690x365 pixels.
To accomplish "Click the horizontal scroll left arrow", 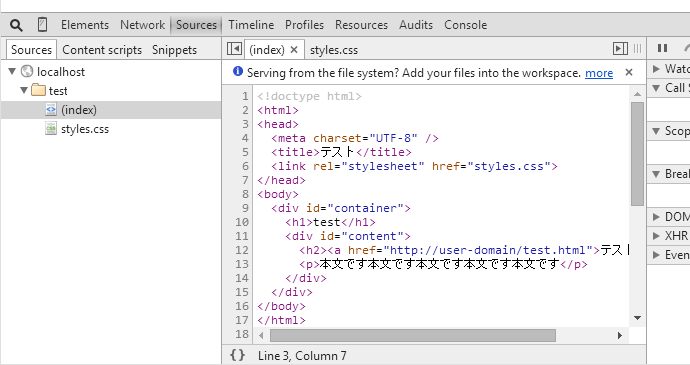I will coord(261,336).
